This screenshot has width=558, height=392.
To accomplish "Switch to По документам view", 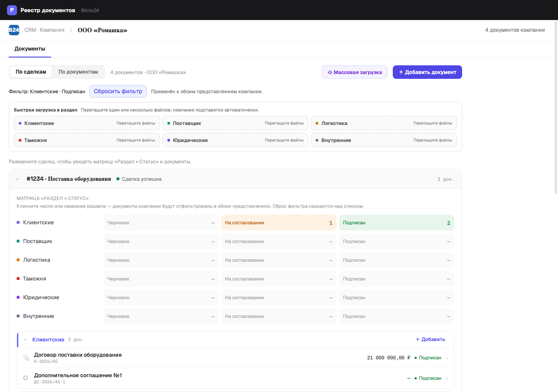I will [78, 72].
